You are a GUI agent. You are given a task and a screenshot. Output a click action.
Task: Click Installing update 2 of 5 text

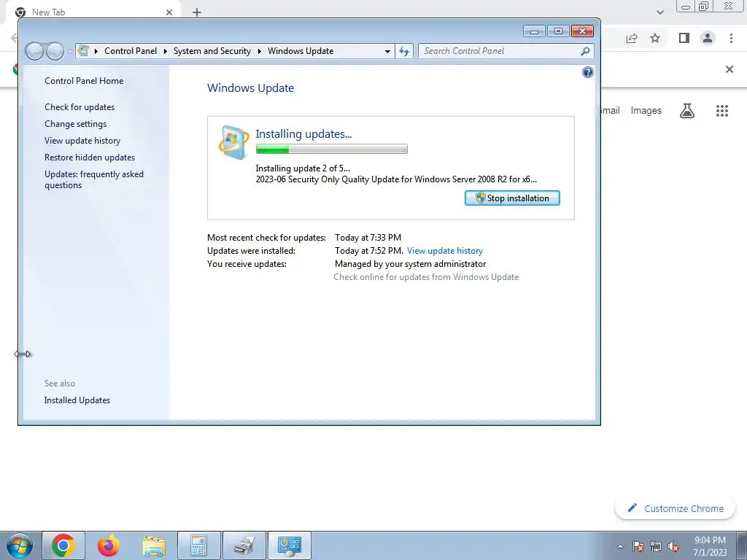click(x=303, y=168)
